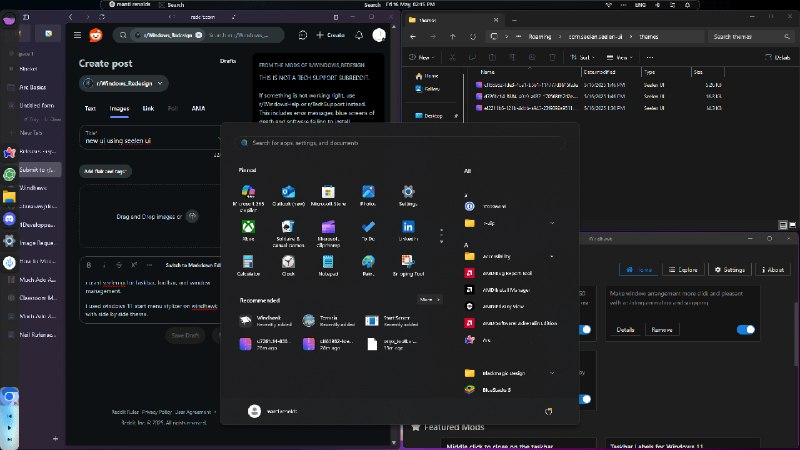Image resolution: width=800 pixels, height=450 pixels.
Task: Click the Drafts link on Create post
Action: click(228, 61)
